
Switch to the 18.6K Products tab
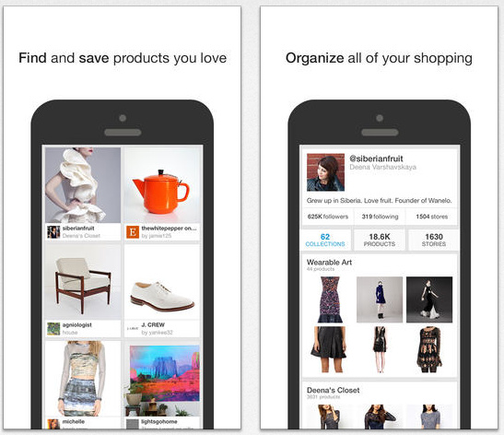[380, 241]
